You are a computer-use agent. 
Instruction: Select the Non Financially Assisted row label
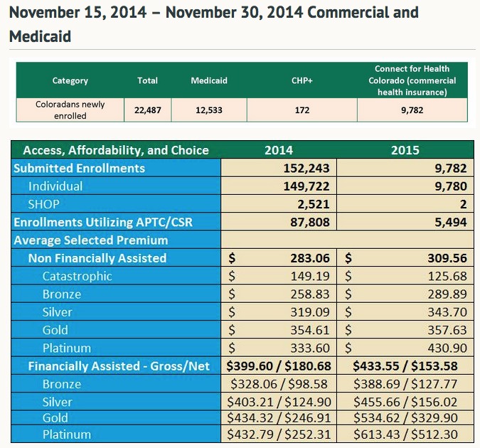pyautogui.click(x=97, y=258)
